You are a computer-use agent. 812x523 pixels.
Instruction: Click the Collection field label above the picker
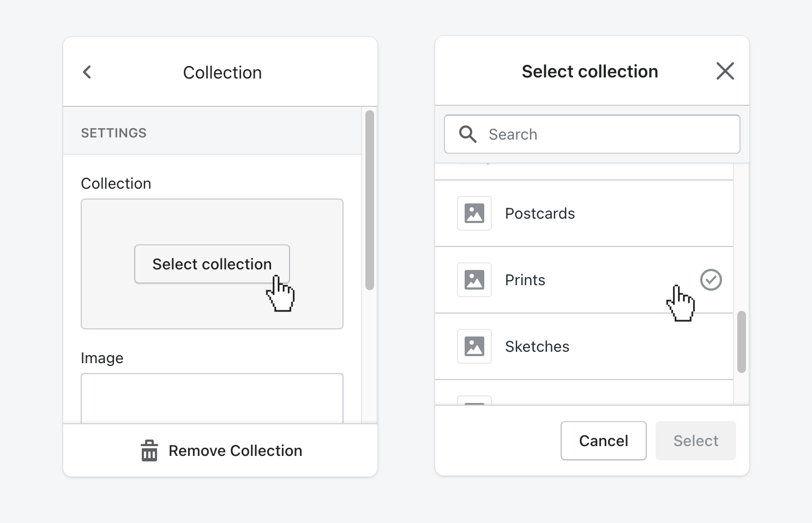[116, 184]
